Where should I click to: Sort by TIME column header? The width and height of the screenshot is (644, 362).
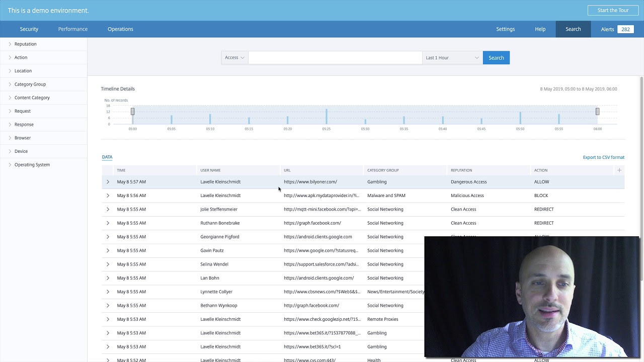click(121, 170)
